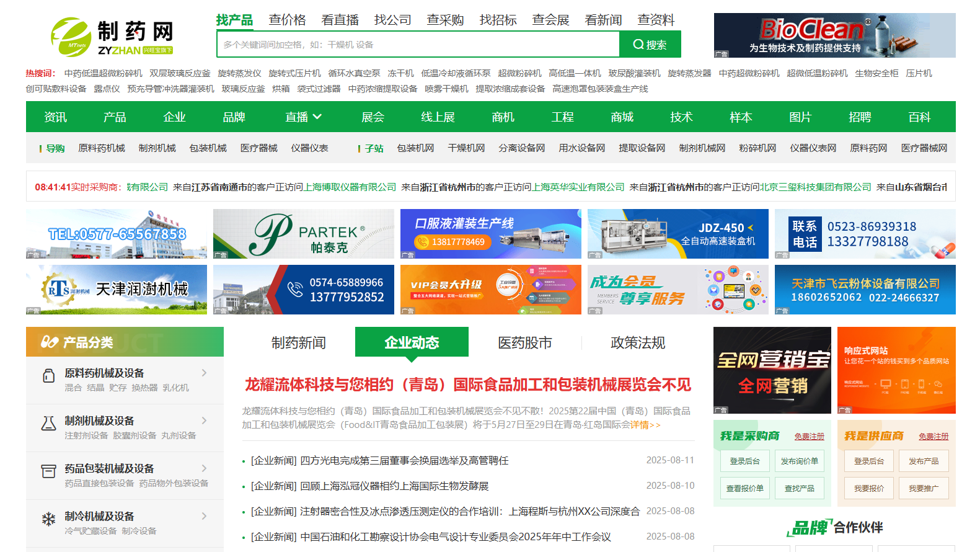980x552 pixels.
Task: Open the PARTEK 帕泰克 banner ad
Action: [x=303, y=234]
